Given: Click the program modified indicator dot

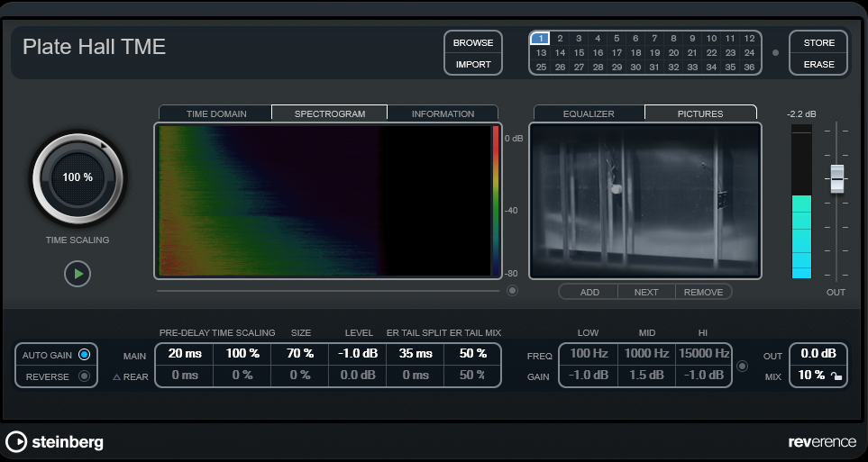Looking at the screenshot, I should pos(775,53).
